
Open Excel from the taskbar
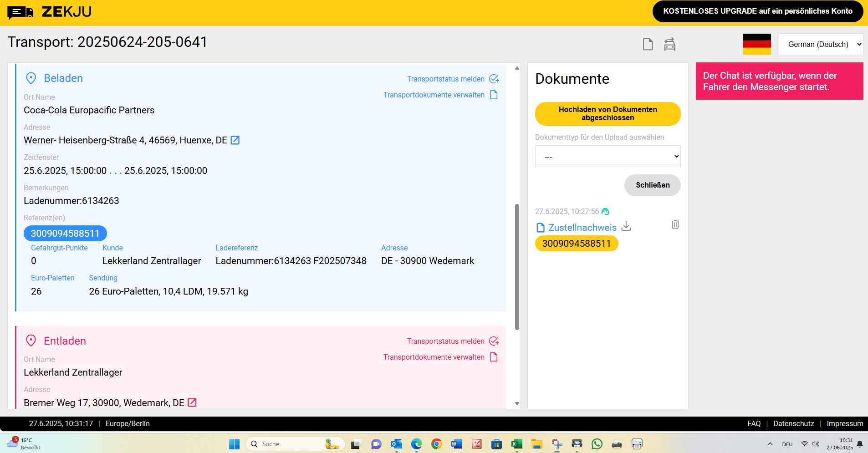click(x=517, y=444)
